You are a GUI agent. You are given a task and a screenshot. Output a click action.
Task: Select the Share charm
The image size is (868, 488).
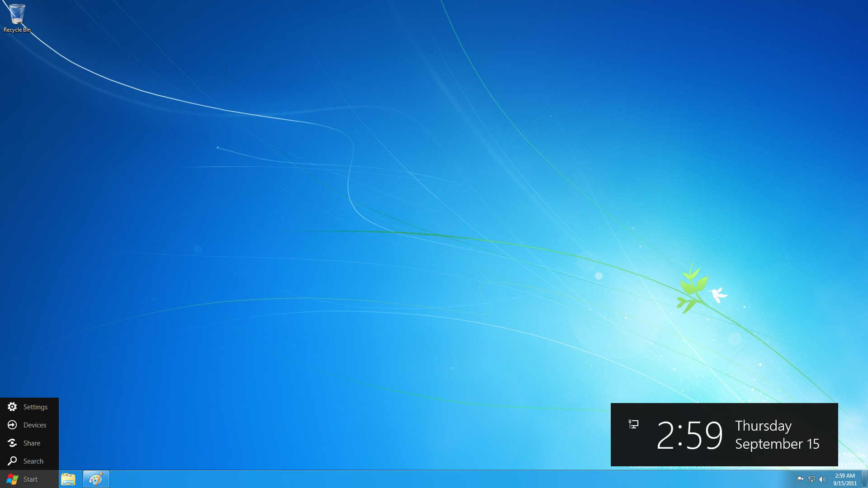[29, 443]
